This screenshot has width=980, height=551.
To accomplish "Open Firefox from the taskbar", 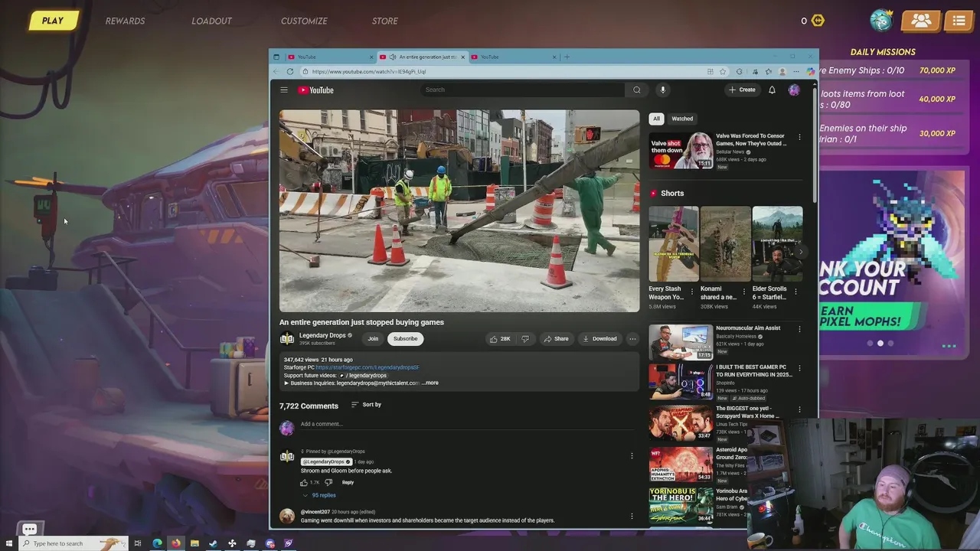I will tap(175, 543).
